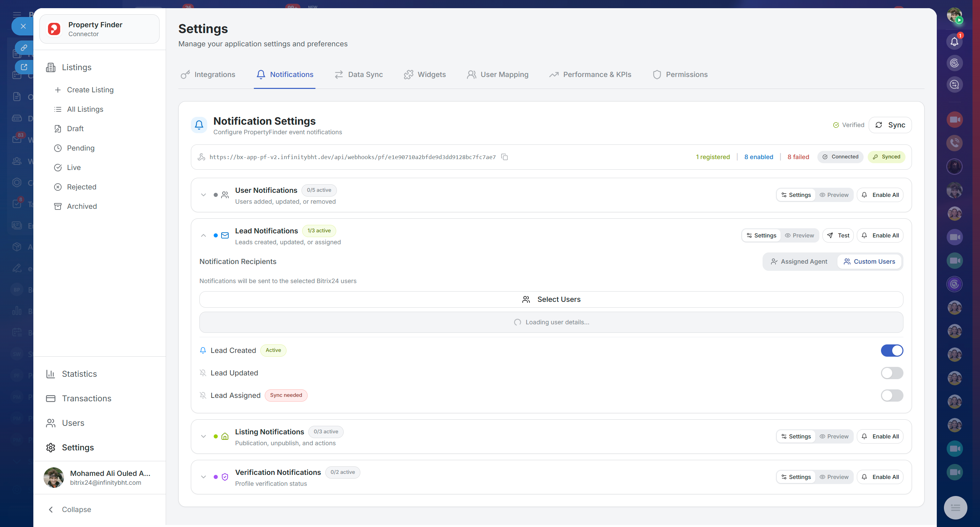The height and width of the screenshot is (527, 980).
Task: Enable the Lead Updated toggle
Action: coord(892,373)
